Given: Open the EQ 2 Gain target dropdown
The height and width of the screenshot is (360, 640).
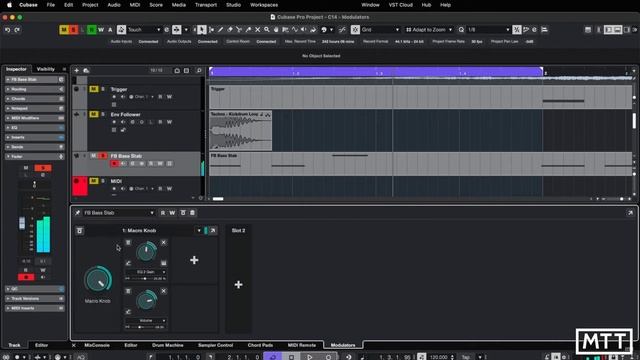Looking at the screenshot, I should pyautogui.click(x=146, y=272).
